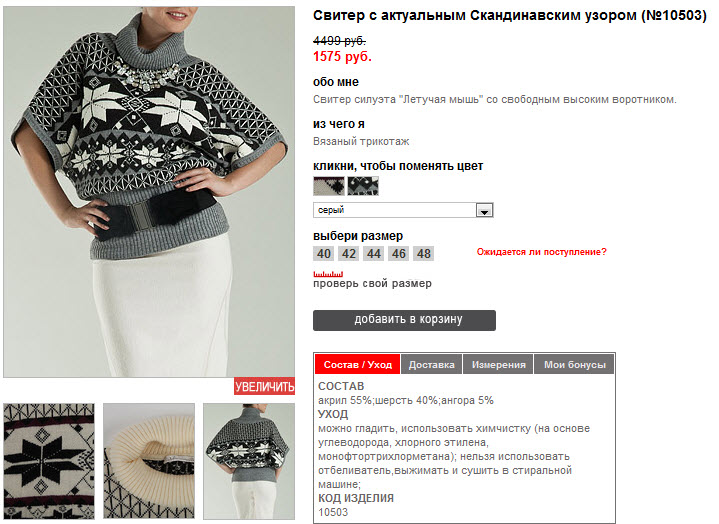Screen dimensions: 719x524
Task: Open the Состав / Уход tab
Action: click(358, 364)
